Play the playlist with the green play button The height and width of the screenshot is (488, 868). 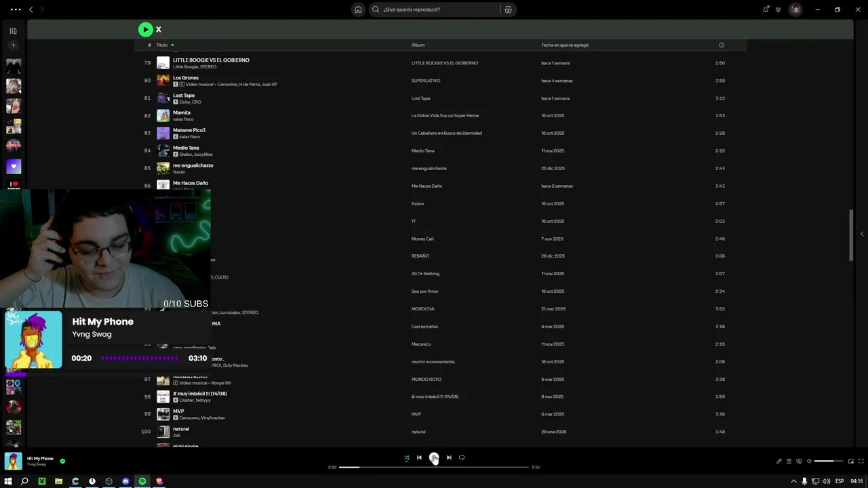click(145, 29)
